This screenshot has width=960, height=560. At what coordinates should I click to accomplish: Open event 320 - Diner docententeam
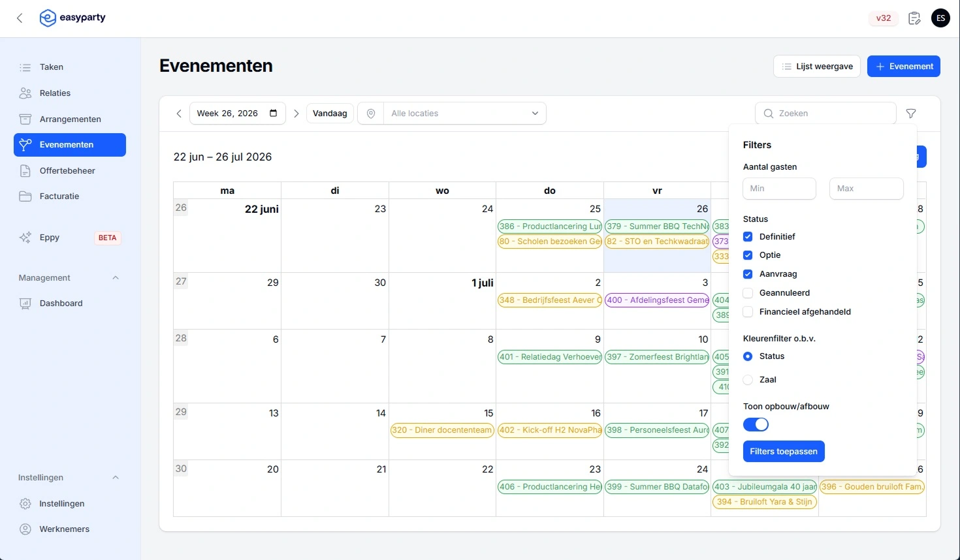442,430
